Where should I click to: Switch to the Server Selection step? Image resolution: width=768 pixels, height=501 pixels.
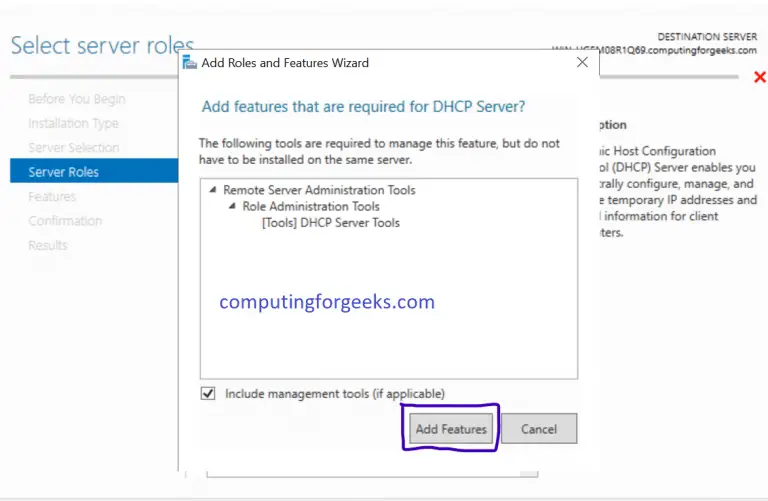74,148
